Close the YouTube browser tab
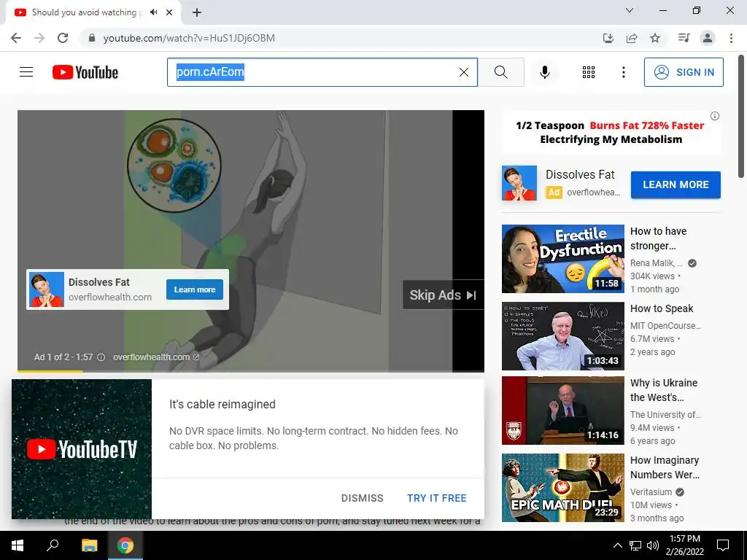This screenshot has width=747, height=560. tap(169, 12)
